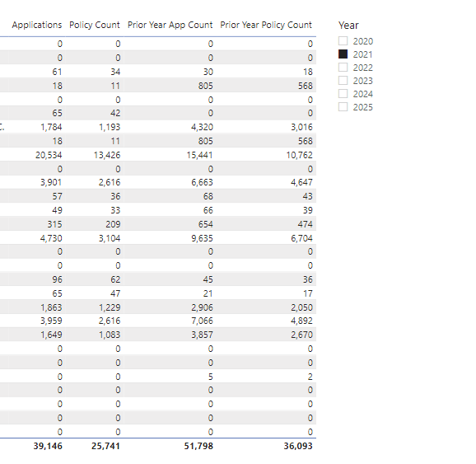Viewport: 476px width, 464px height.
Task: Click the cell showing 7,066
Action: pyautogui.click(x=203, y=321)
